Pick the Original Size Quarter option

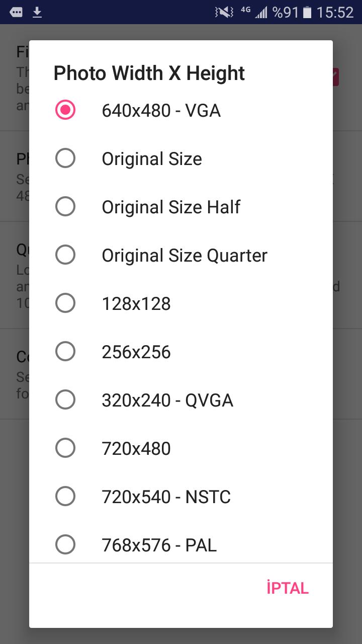click(65, 255)
